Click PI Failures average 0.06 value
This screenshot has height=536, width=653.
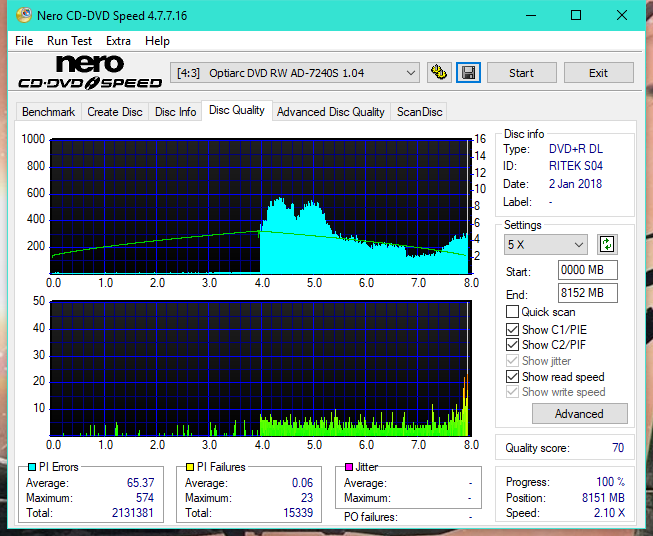click(302, 483)
